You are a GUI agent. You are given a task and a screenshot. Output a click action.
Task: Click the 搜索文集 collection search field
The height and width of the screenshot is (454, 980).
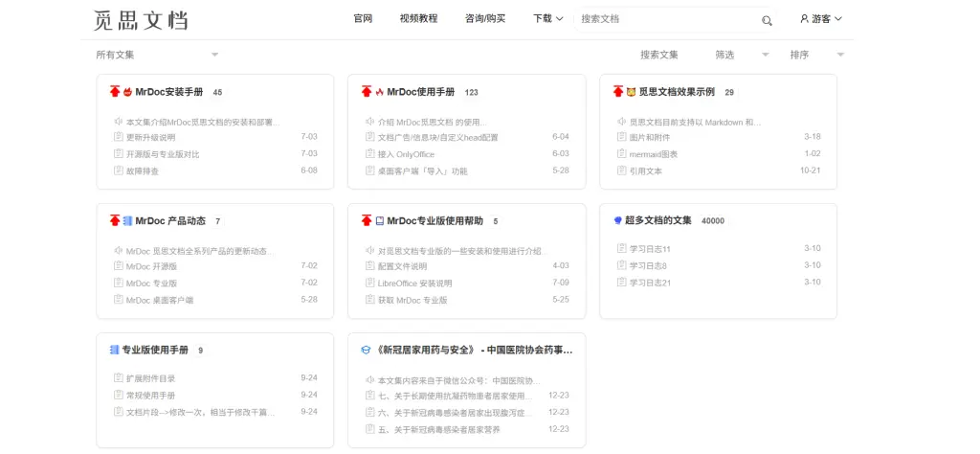659,55
